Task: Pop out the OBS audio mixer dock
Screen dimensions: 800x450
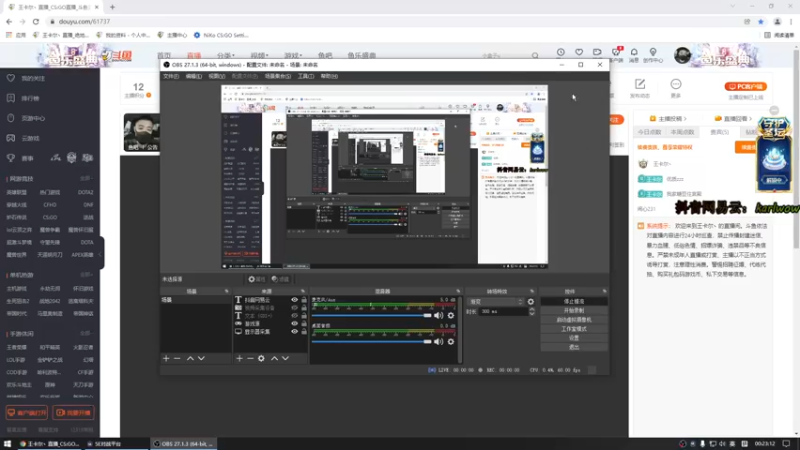Action: click(x=458, y=291)
